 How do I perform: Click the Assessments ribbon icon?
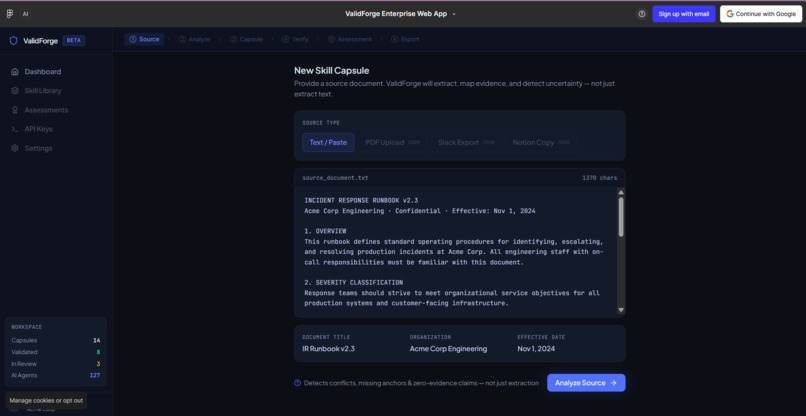coord(15,110)
